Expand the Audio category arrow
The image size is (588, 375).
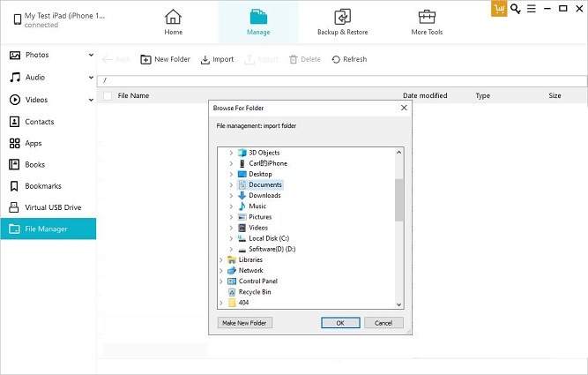tap(91, 78)
